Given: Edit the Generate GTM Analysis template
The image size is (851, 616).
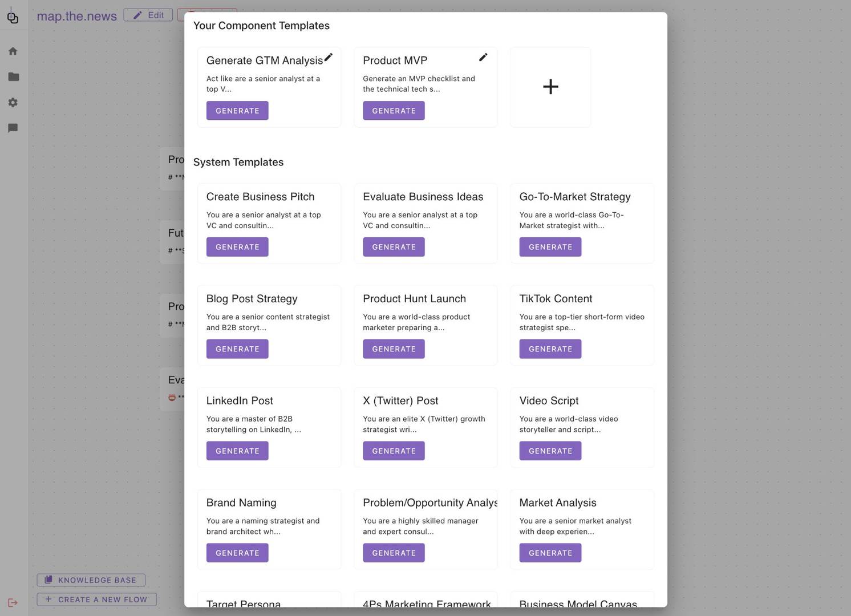Looking at the screenshot, I should coord(329,58).
